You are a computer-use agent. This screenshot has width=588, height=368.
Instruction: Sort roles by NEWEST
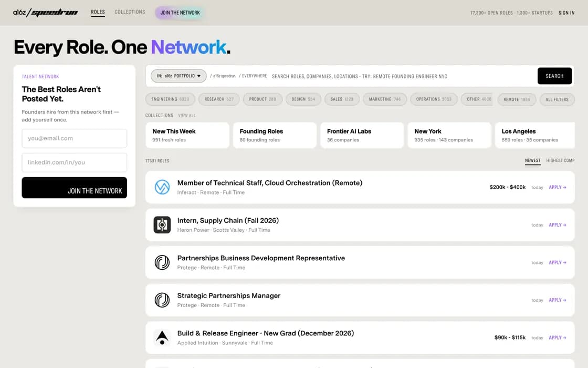click(532, 160)
